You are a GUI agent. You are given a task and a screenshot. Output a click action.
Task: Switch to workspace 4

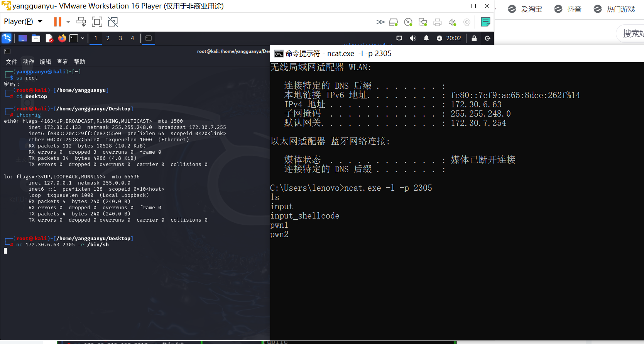pos(132,38)
